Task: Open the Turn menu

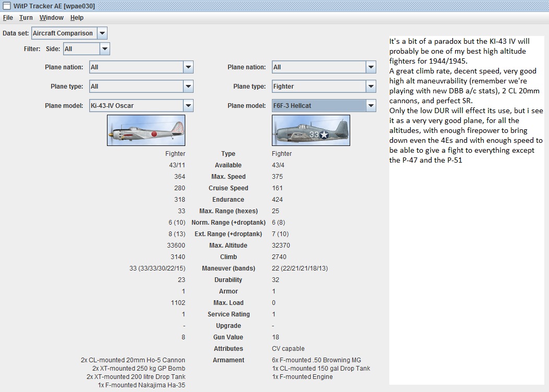Action: click(26, 18)
